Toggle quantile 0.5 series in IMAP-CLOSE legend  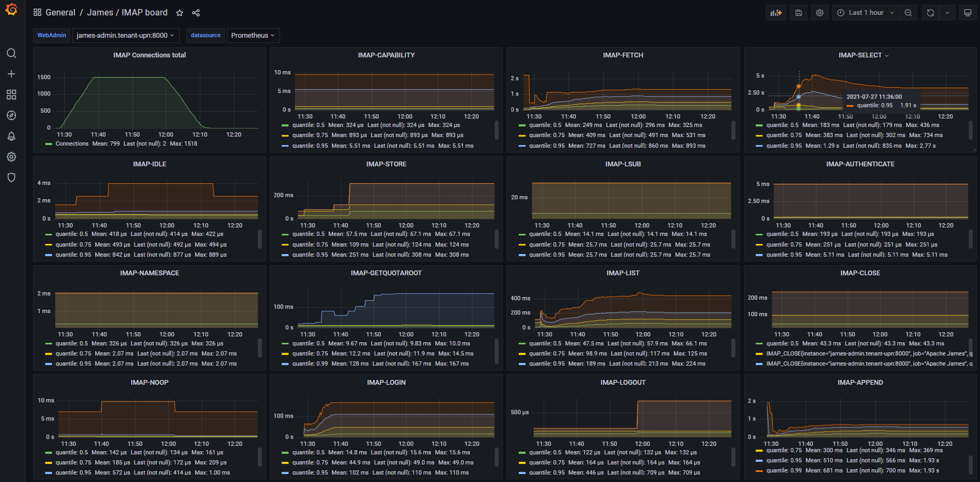782,344
